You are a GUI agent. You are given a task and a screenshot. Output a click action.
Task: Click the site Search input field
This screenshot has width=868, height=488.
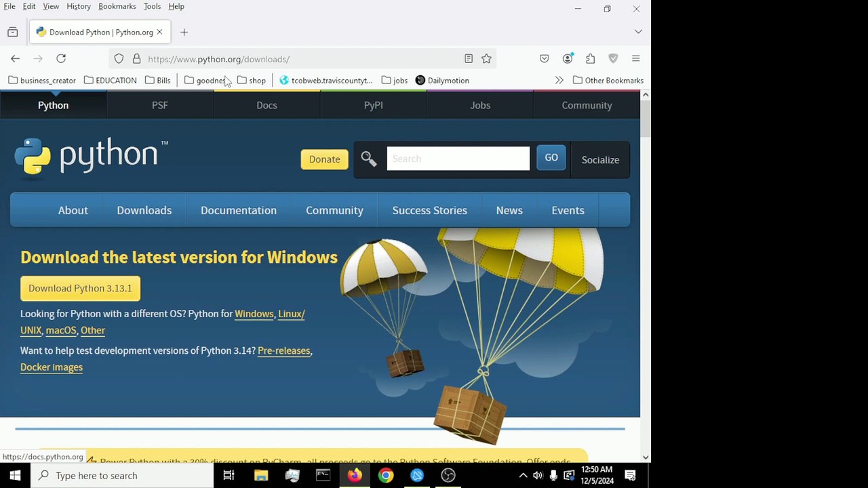point(458,159)
